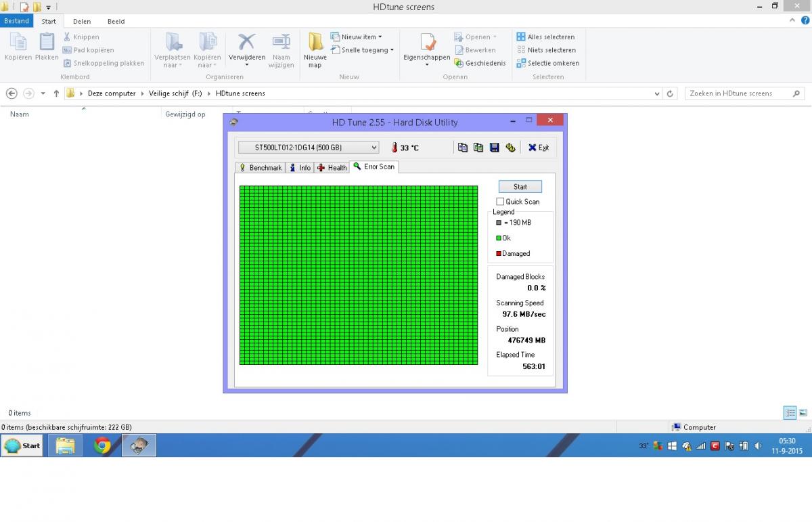The width and height of the screenshot is (812, 522).
Task: Open HD Tune options wrench icon
Action: point(510,148)
